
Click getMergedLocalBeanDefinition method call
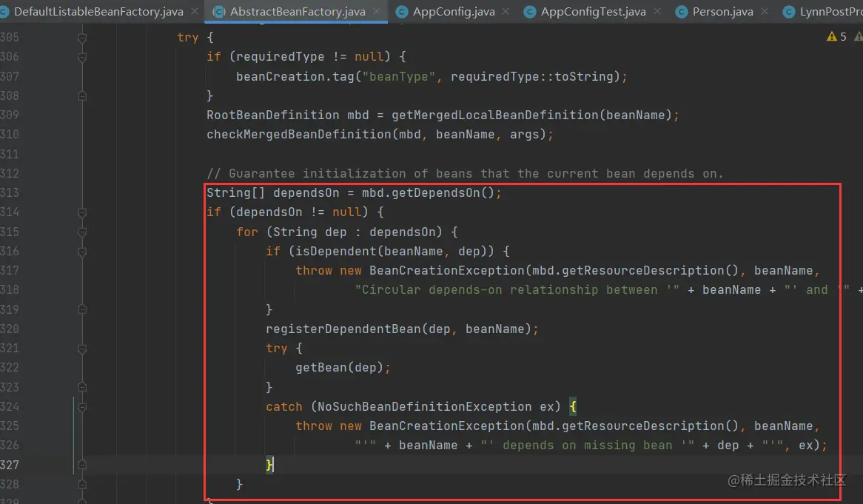(x=495, y=115)
